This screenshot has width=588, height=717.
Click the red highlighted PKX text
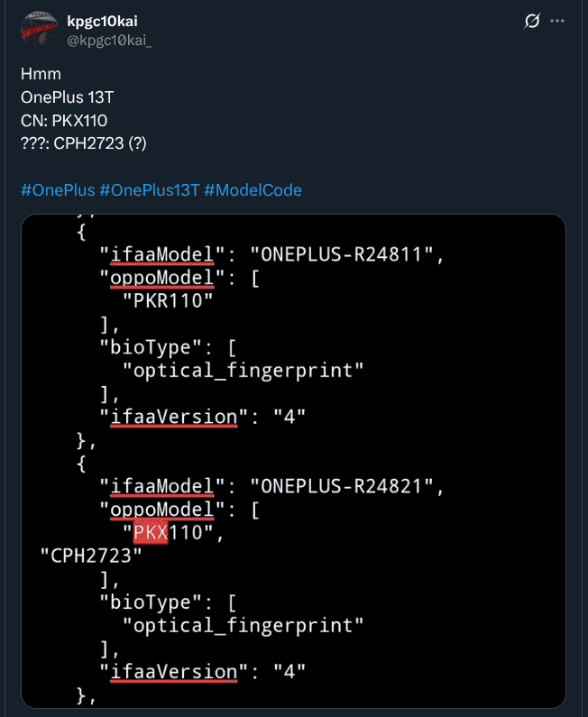pos(151,533)
